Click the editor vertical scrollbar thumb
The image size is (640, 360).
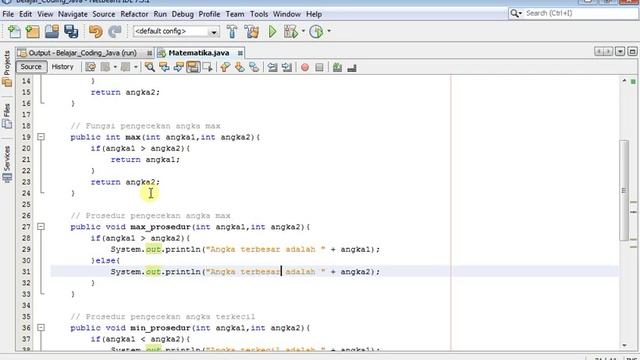(x=624, y=191)
